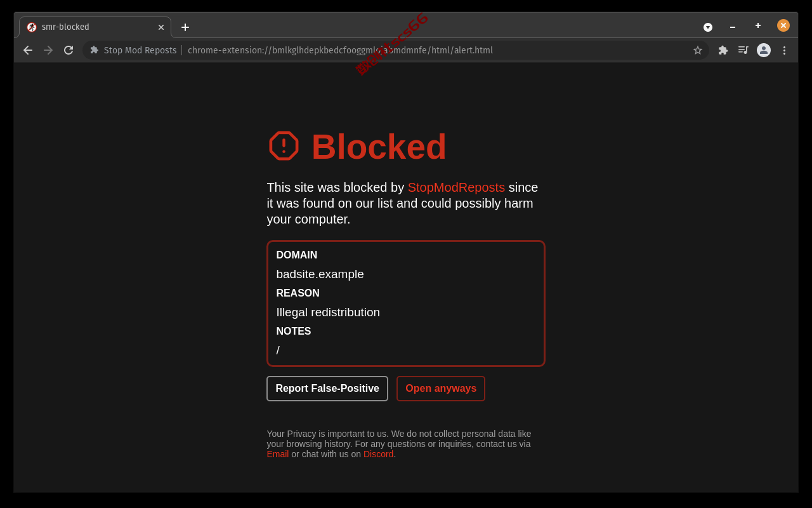Click the Open anyways button
The width and height of the screenshot is (812, 508).
tap(441, 389)
